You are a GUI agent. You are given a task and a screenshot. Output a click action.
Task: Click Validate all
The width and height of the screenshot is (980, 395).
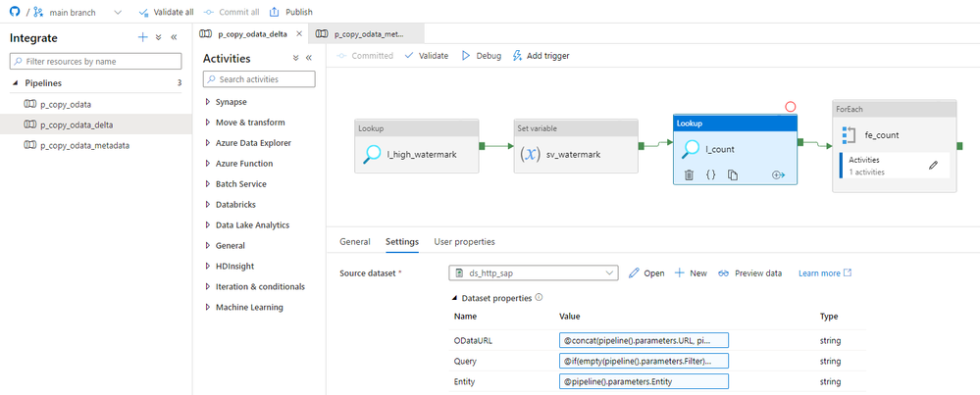click(166, 12)
